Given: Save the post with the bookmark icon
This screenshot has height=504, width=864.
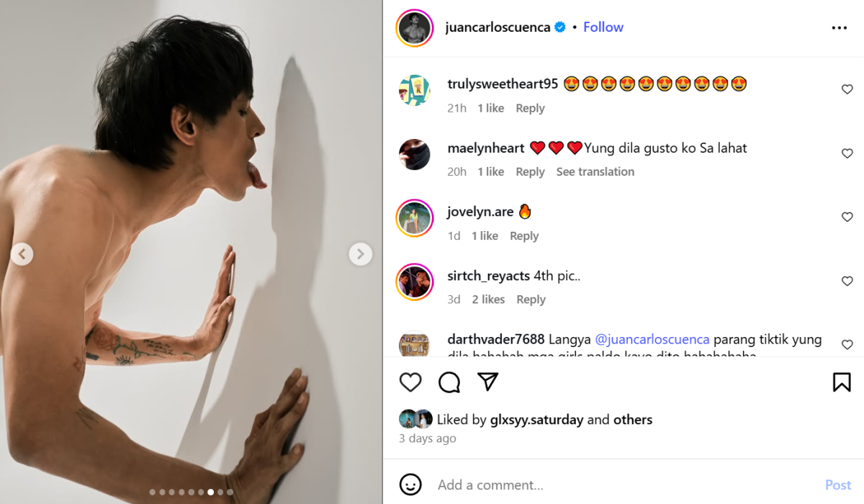Looking at the screenshot, I should coord(841,382).
